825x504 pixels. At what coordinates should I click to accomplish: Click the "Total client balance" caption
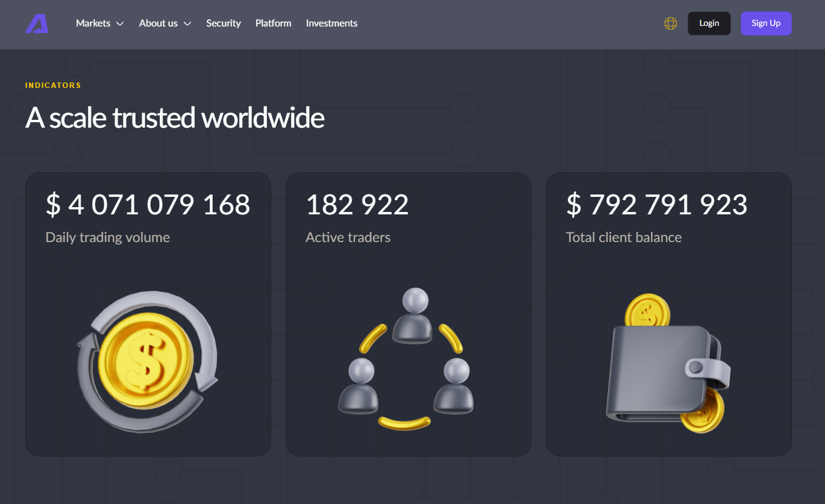coord(623,237)
